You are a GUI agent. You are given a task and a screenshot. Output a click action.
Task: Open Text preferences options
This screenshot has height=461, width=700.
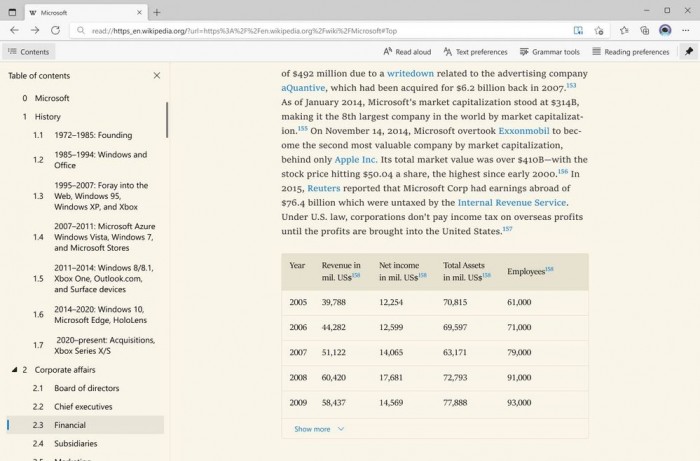click(x=474, y=52)
